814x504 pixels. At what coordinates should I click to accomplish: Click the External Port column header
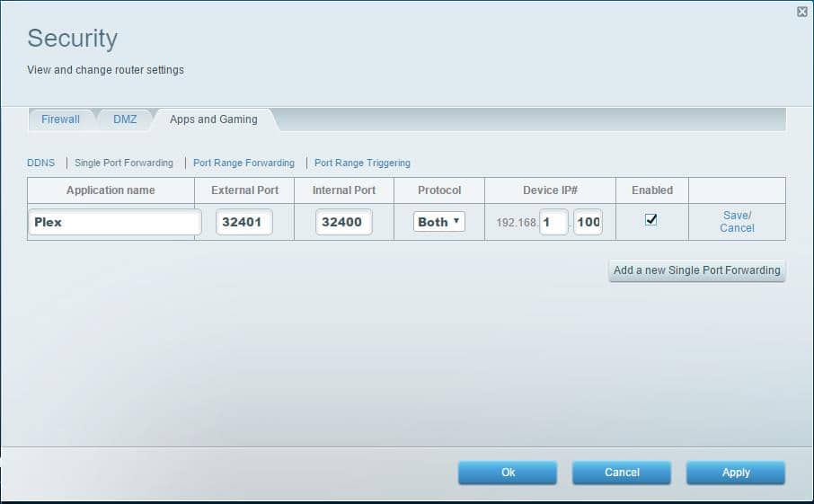coord(244,190)
